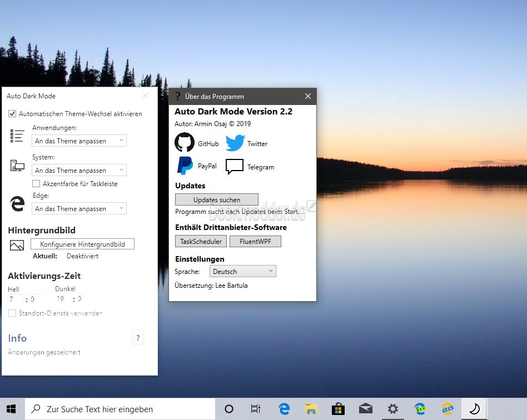Image resolution: width=527 pixels, height=420 pixels.
Task: Click 'Programm sucht nach Updates beim Start.' text
Action: click(x=237, y=212)
